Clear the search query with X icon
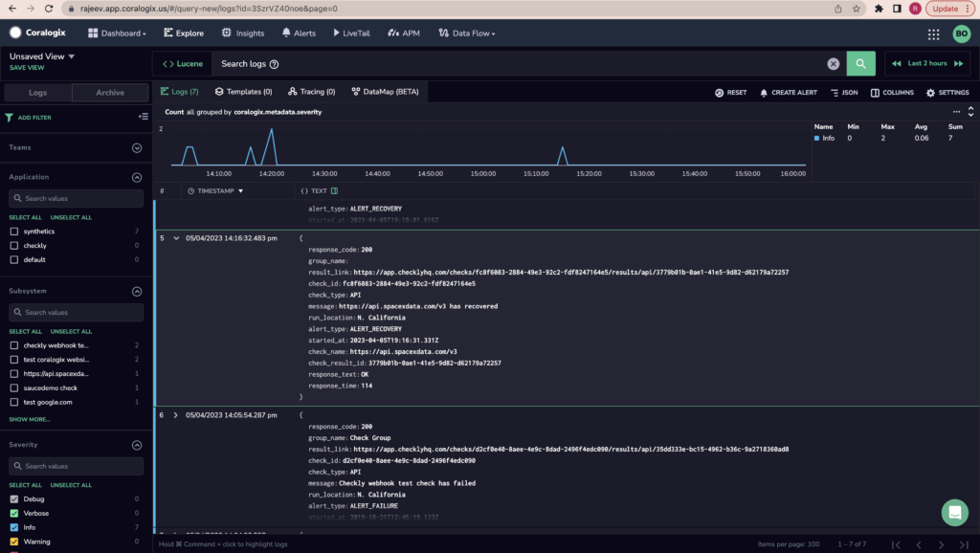This screenshot has height=553, width=980. [x=834, y=64]
